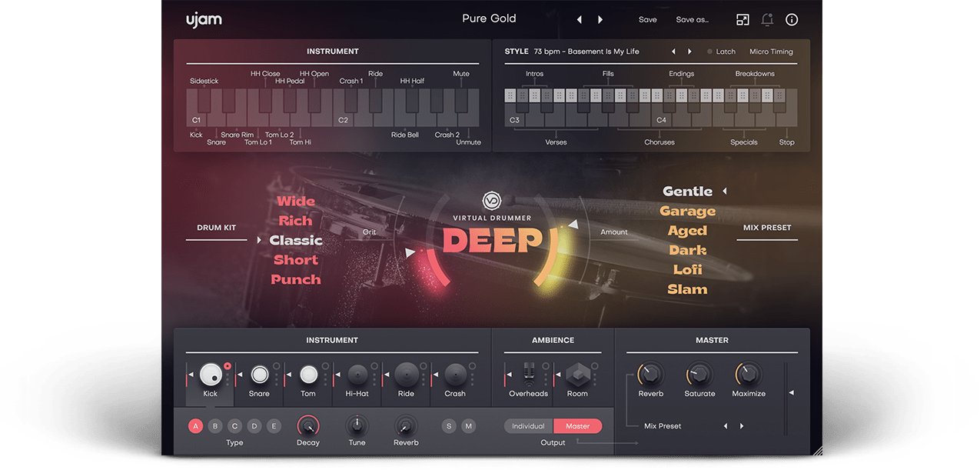Screen dimensions: 980x470
Task: Play the C1 Kick piano key
Action: (198, 109)
